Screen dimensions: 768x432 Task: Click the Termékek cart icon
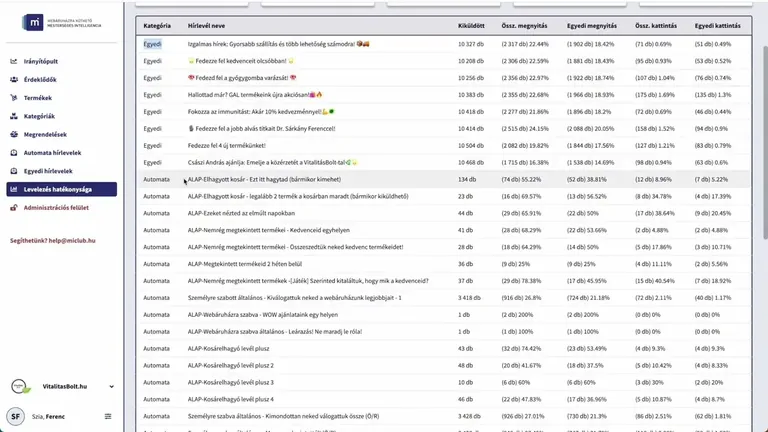(x=14, y=97)
